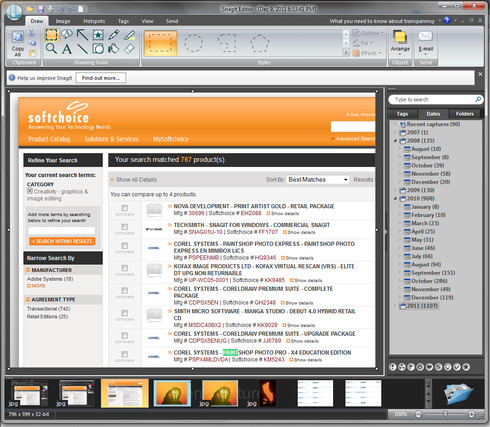Click the Paste clipboard icon
The image size is (490, 427).
[32, 53]
